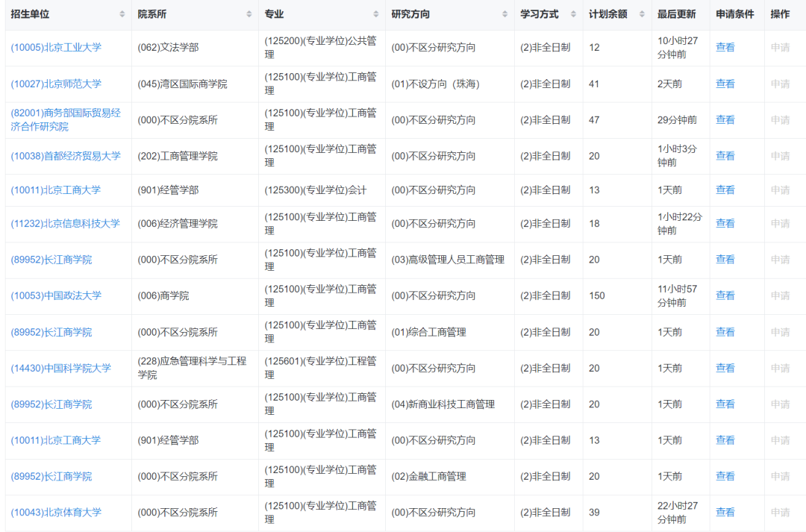Open 北京工商大学 link in the 会计 row

pyautogui.click(x=56, y=190)
